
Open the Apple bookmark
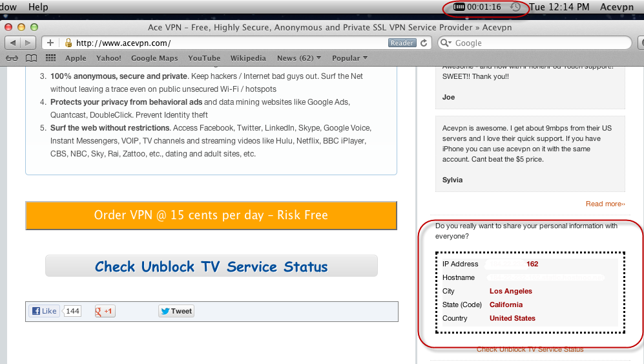click(76, 58)
